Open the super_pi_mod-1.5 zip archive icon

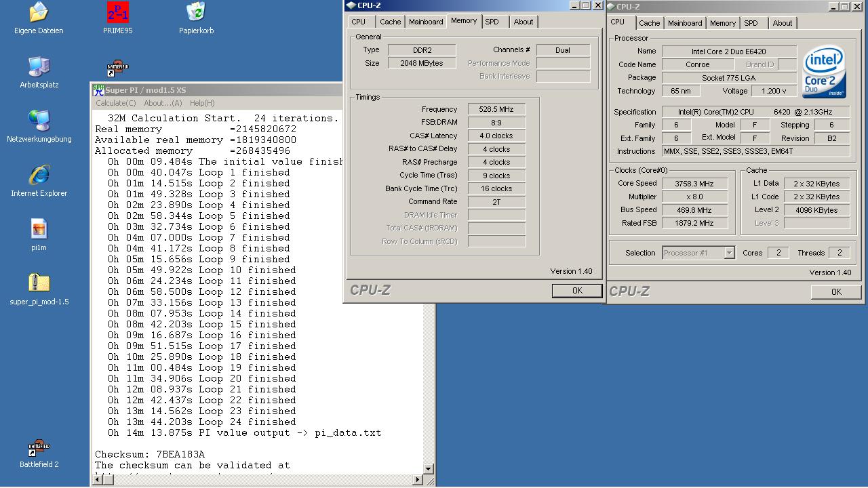coord(39,283)
